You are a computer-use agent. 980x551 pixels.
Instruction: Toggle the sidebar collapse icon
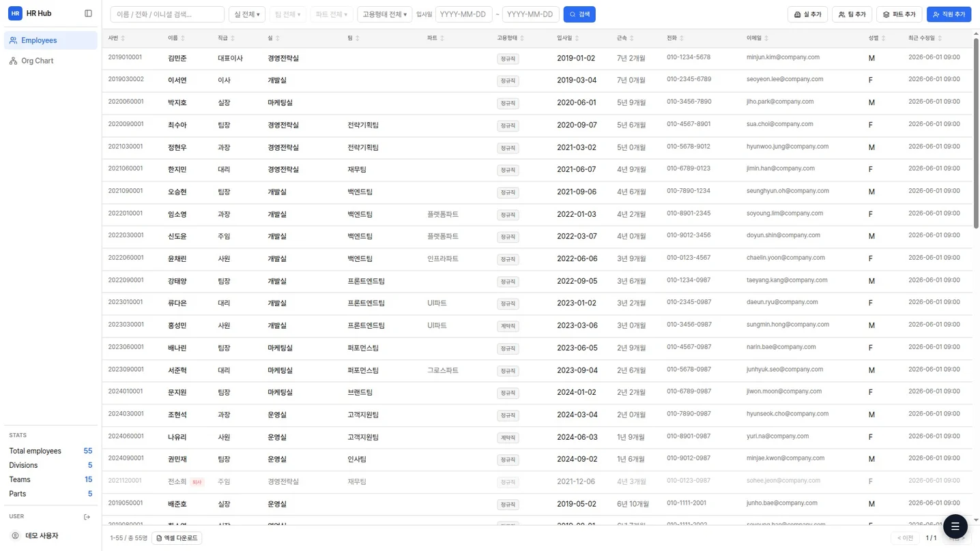click(x=88, y=14)
